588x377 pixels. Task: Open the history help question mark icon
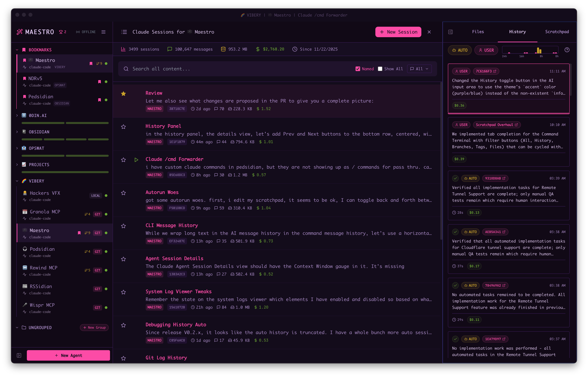[x=567, y=50]
